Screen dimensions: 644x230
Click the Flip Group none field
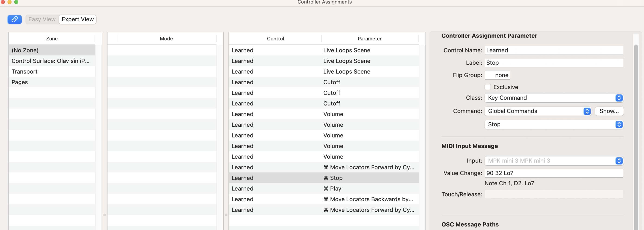498,75
